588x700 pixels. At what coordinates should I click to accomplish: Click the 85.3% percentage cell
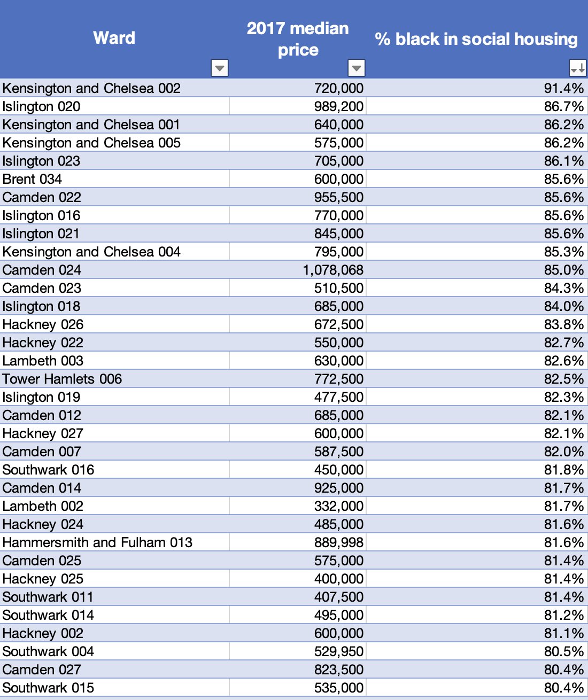click(477, 252)
